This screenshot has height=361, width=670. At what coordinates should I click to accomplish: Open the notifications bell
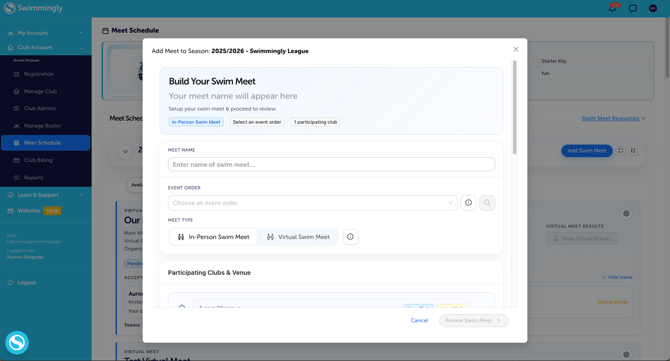click(x=613, y=8)
